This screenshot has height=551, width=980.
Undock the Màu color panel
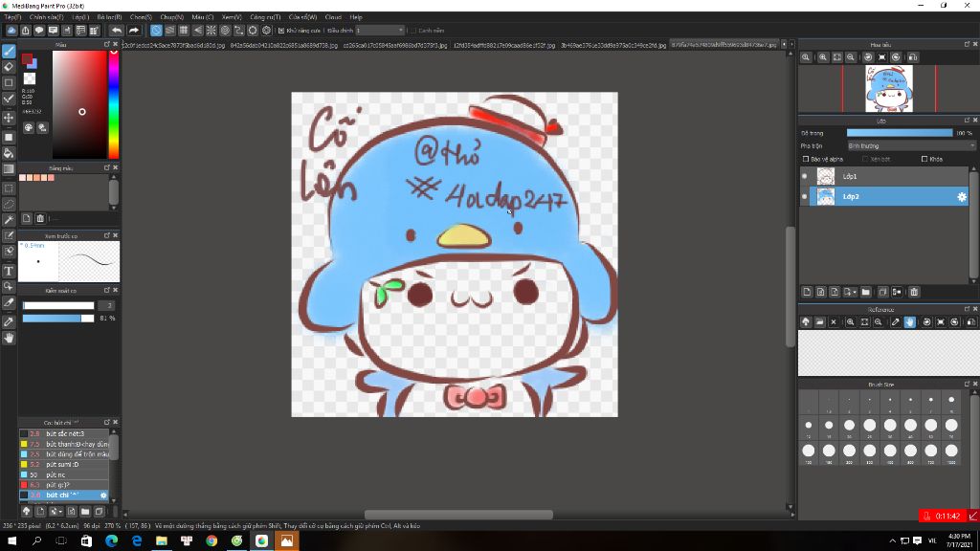click(107, 44)
